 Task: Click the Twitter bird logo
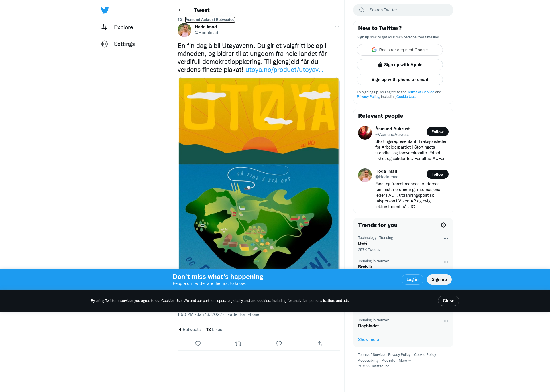pos(105,10)
